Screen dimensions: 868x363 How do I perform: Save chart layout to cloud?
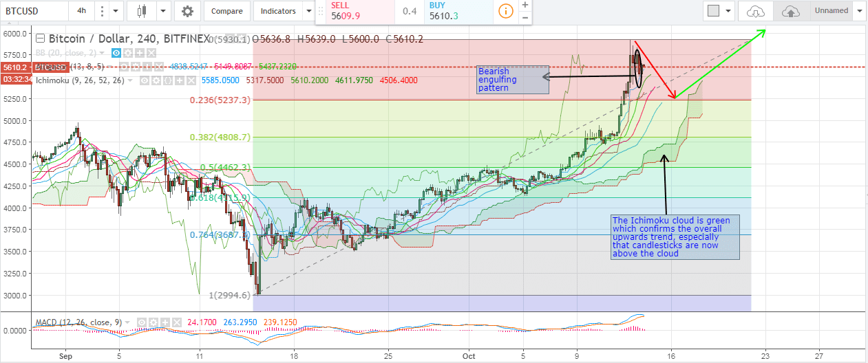point(791,11)
